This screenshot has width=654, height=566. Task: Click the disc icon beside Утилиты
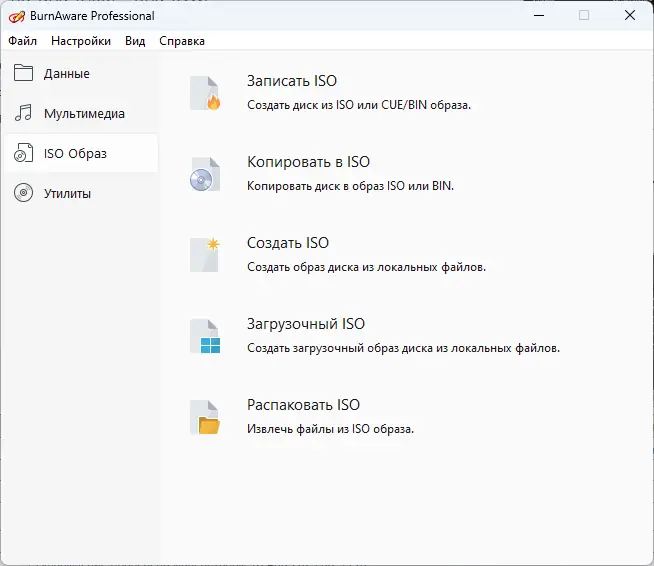23,193
